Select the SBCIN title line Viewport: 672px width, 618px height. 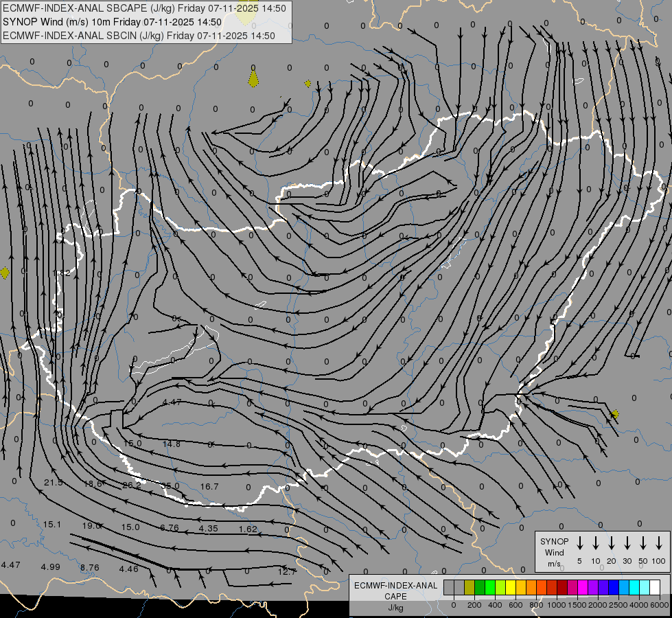tap(139, 36)
